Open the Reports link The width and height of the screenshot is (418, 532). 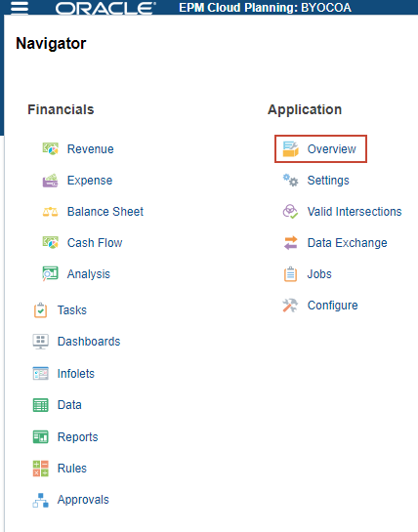pyautogui.click(x=78, y=437)
